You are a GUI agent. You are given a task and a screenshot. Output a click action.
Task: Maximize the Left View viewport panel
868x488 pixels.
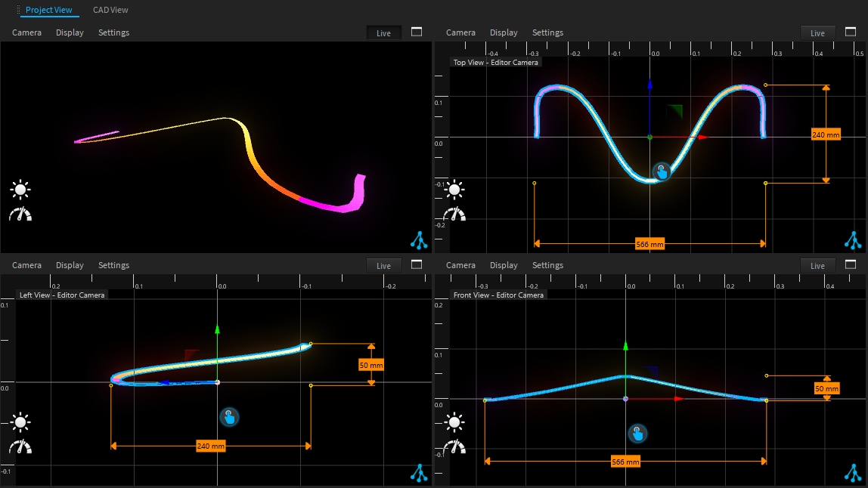[417, 265]
